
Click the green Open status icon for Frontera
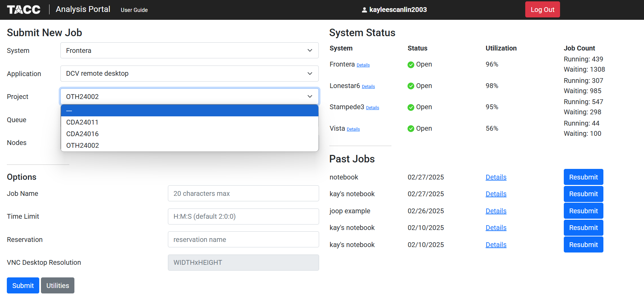click(x=411, y=65)
